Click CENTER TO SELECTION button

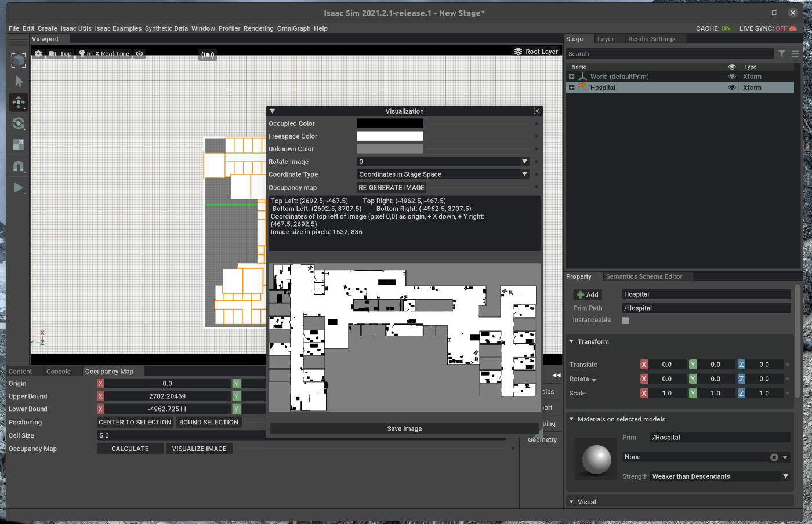[x=135, y=423]
